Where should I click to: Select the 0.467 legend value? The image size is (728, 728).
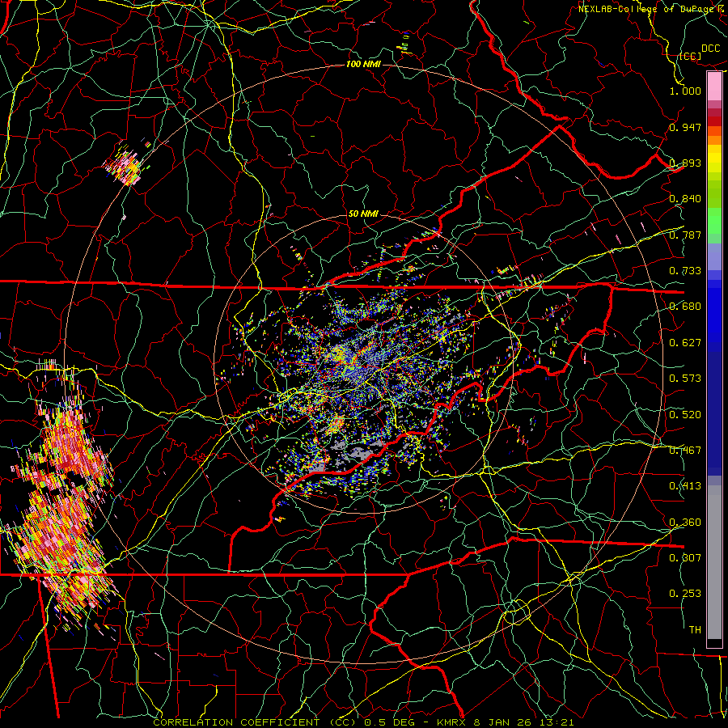(x=685, y=451)
